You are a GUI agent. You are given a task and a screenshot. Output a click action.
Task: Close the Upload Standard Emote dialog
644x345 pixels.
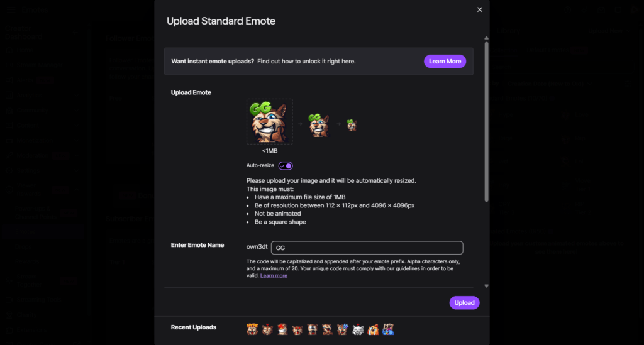pos(480,9)
